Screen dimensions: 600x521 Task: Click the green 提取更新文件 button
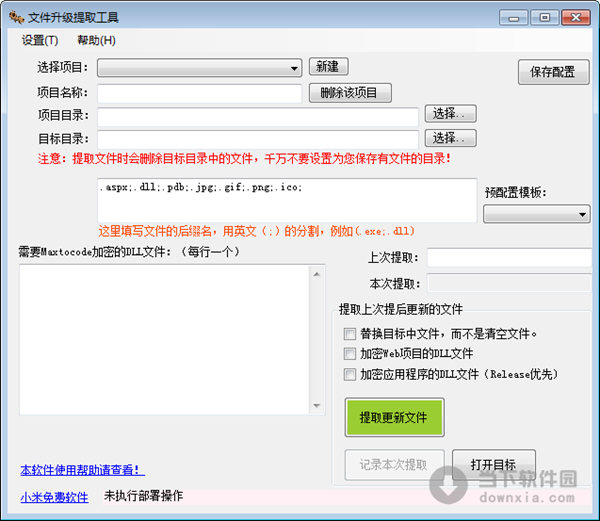tap(394, 417)
